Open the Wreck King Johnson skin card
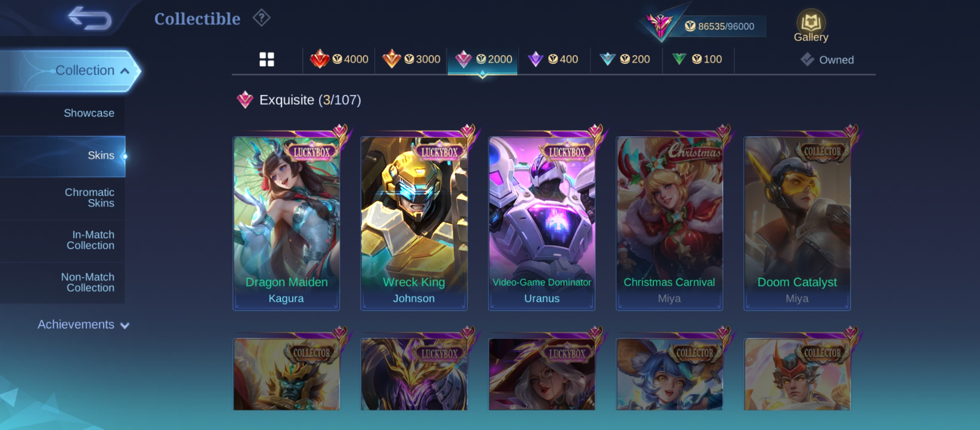The height and width of the screenshot is (430, 980). click(414, 223)
